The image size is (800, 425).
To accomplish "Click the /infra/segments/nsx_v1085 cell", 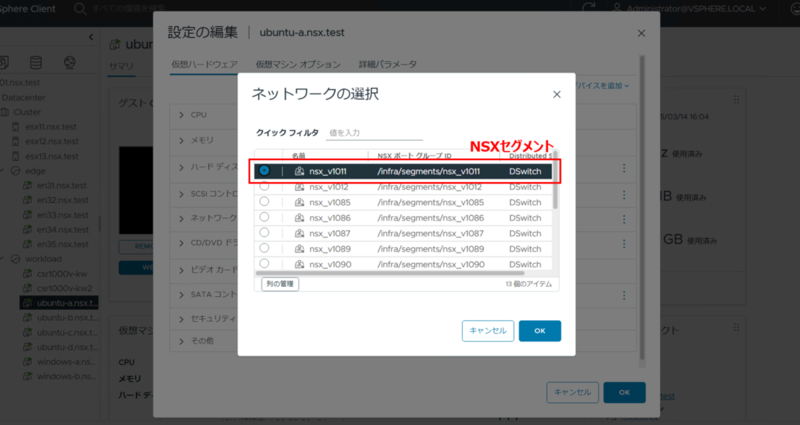I will (431, 203).
